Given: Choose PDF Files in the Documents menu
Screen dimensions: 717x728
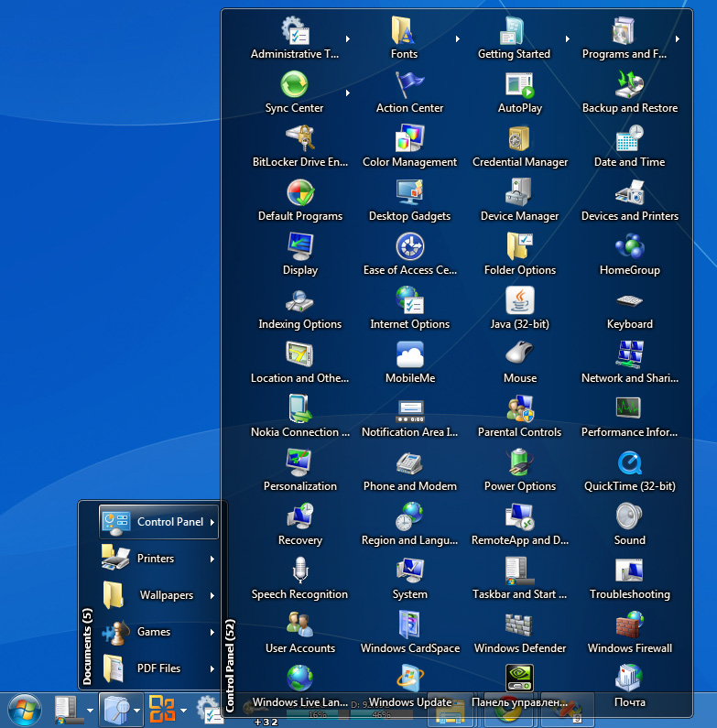Looking at the screenshot, I should coord(158,668).
